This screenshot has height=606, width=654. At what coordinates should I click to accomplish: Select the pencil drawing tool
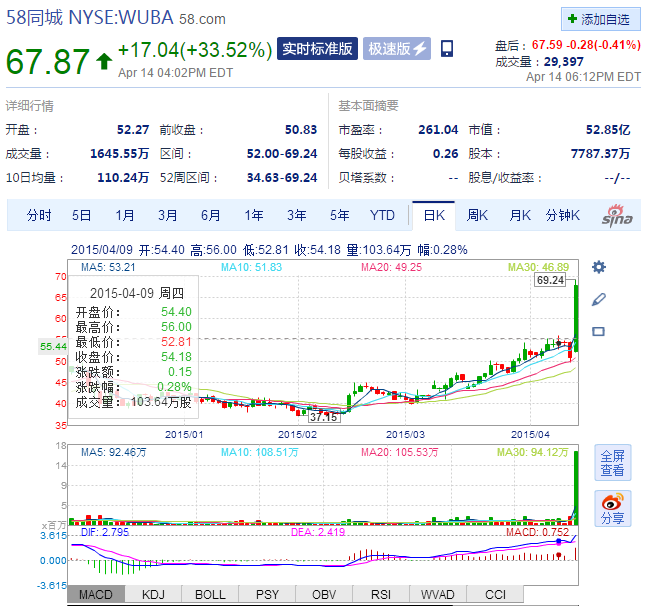pyautogui.click(x=599, y=299)
